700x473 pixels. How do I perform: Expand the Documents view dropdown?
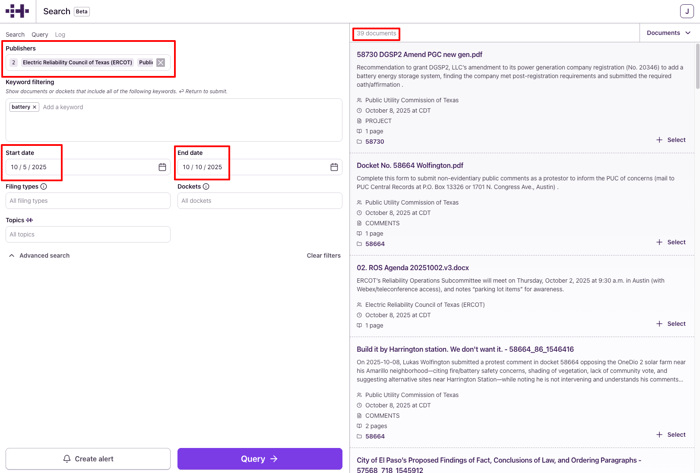click(668, 33)
